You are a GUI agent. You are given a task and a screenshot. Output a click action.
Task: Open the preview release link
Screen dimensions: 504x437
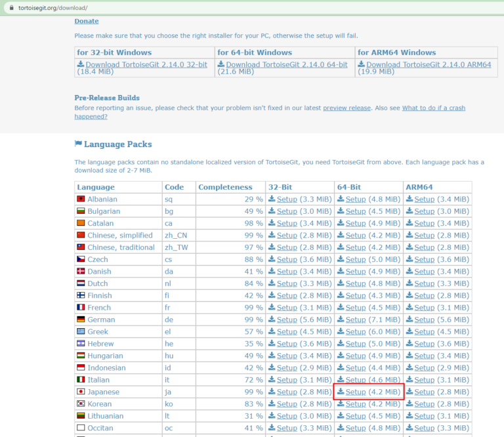pos(346,108)
